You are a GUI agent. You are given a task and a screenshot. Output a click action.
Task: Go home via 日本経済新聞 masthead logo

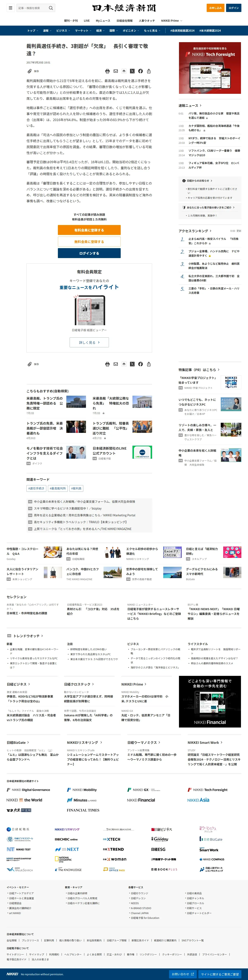click(x=124, y=8)
